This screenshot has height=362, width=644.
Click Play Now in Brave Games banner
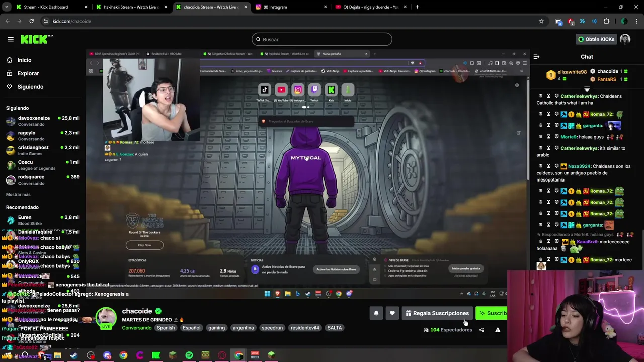(x=144, y=245)
